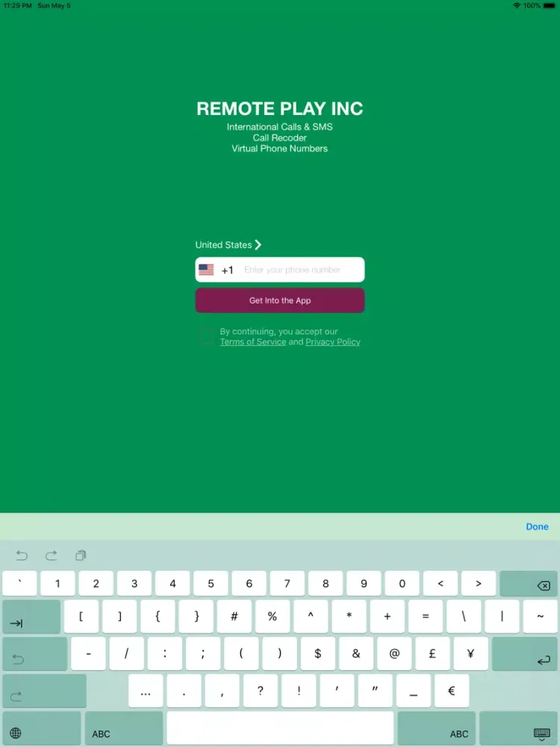Tap the greater-than > key
Image resolution: width=560 pixels, height=747 pixels.
click(x=479, y=583)
